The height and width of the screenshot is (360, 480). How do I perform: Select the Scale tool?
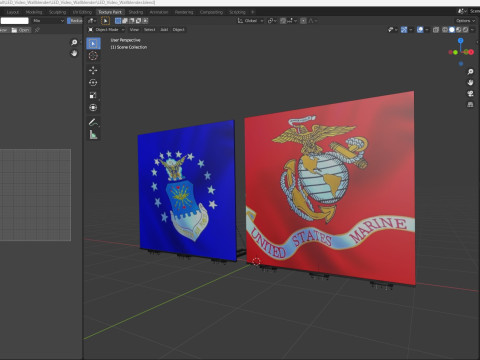[93, 95]
